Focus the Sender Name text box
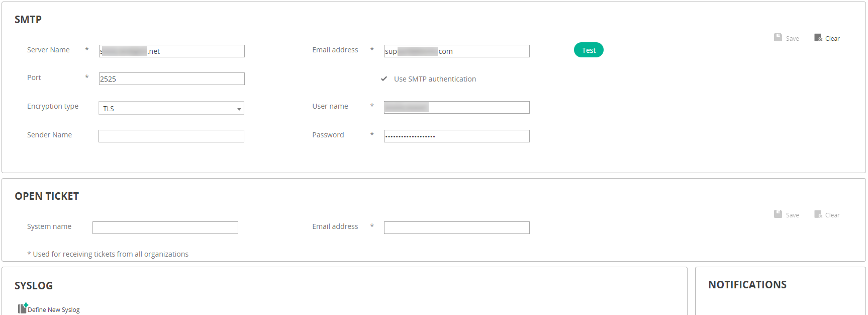 coord(171,136)
